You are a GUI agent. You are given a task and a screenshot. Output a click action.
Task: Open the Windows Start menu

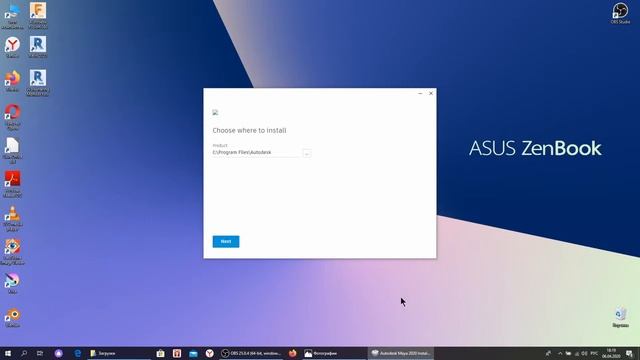8,353
